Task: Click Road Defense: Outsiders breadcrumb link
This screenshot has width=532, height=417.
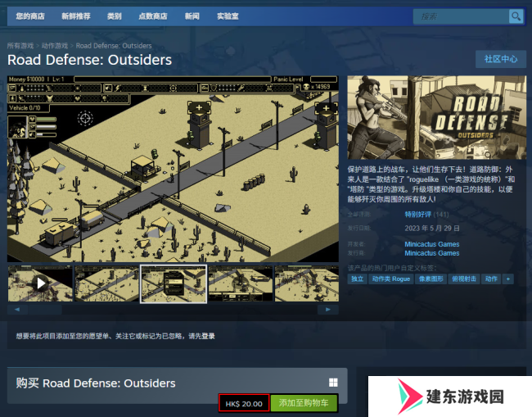Action: [114, 46]
